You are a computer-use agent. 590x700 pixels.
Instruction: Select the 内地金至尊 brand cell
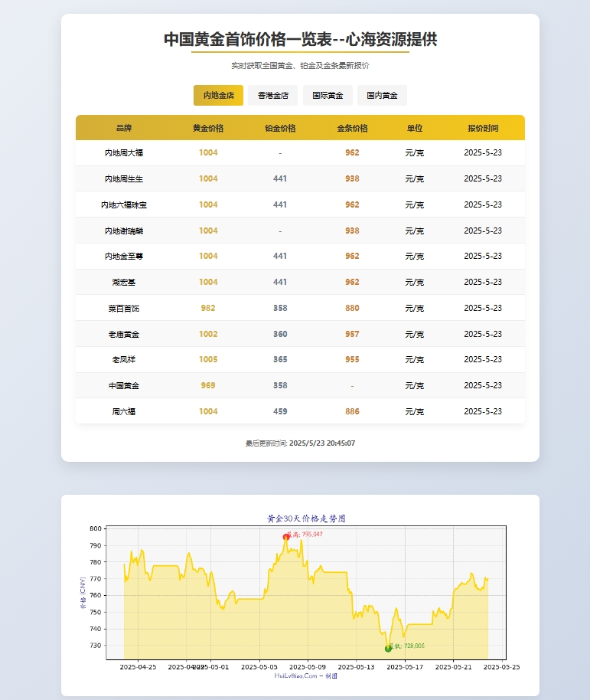[x=124, y=257]
